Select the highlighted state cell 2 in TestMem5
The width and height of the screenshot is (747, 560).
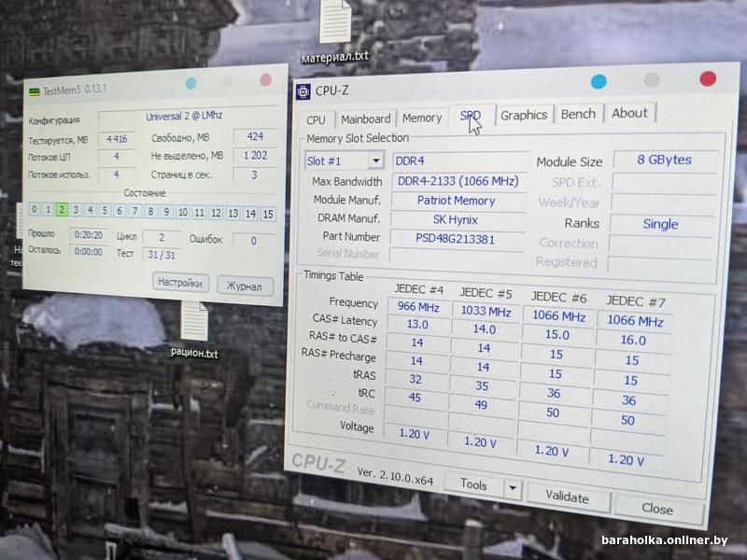62,211
